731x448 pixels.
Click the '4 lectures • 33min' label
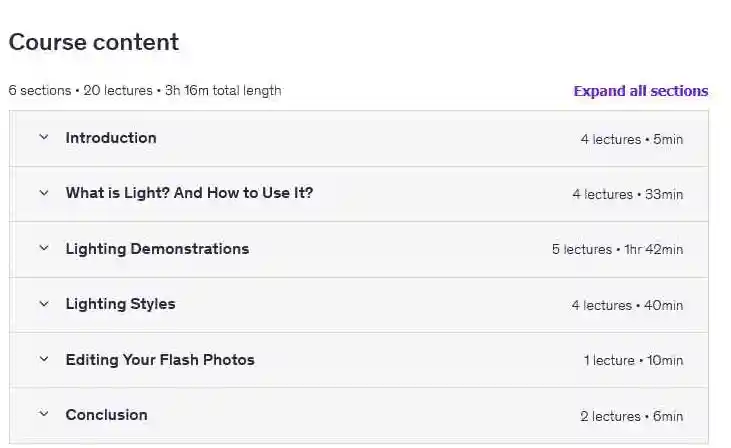627,194
